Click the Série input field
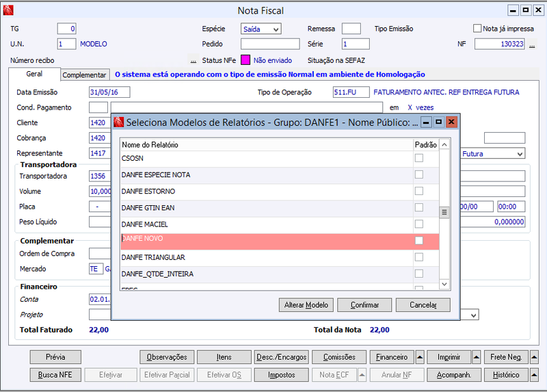The width and height of the screenshot is (547, 392). 356,44
